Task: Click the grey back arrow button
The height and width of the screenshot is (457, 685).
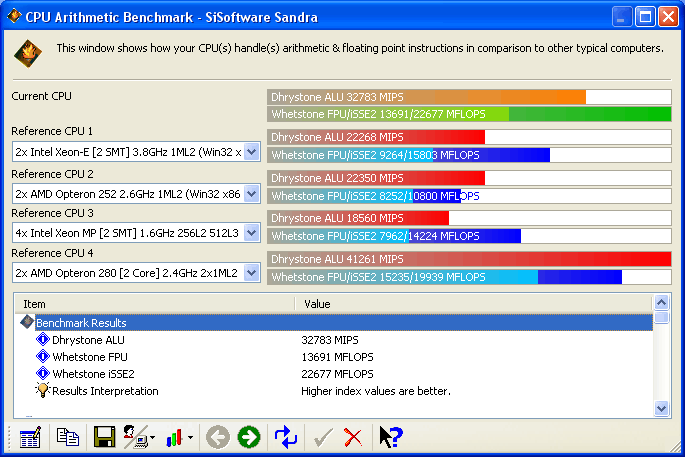Action: coord(218,437)
